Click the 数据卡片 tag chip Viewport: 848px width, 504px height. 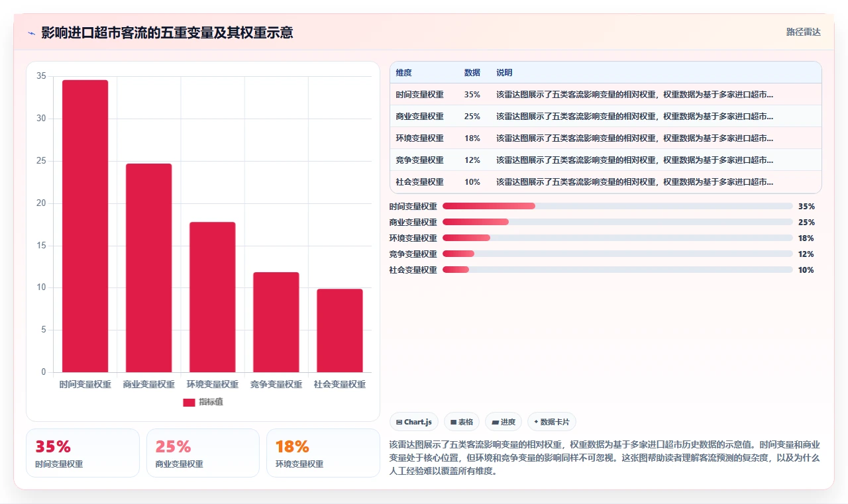click(x=552, y=422)
